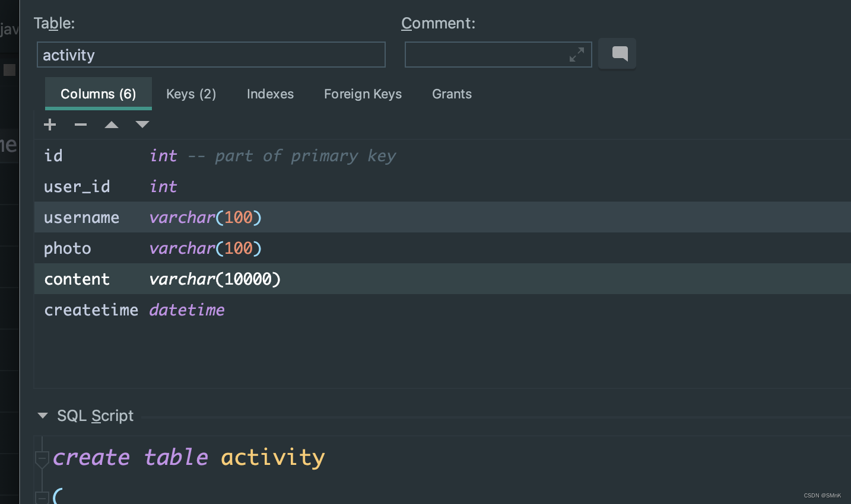This screenshot has width=851, height=504.
Task: Open the Keys (2) tab
Action: coord(191,94)
